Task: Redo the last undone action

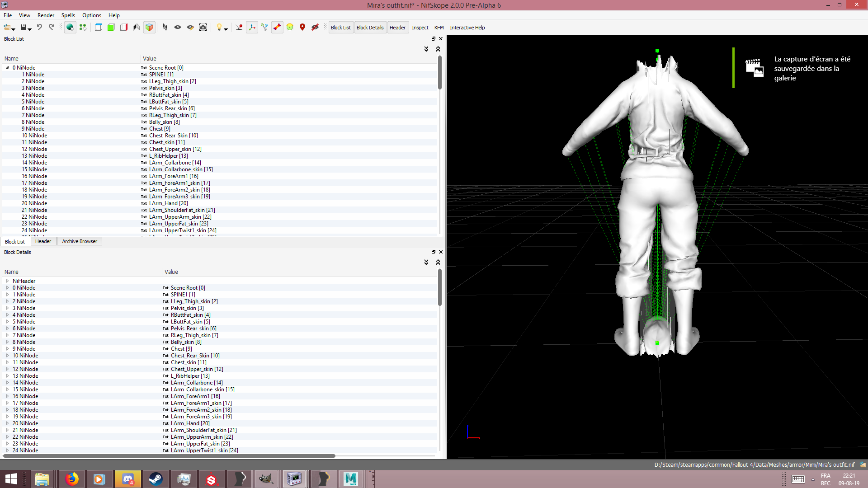Action: 51,28
